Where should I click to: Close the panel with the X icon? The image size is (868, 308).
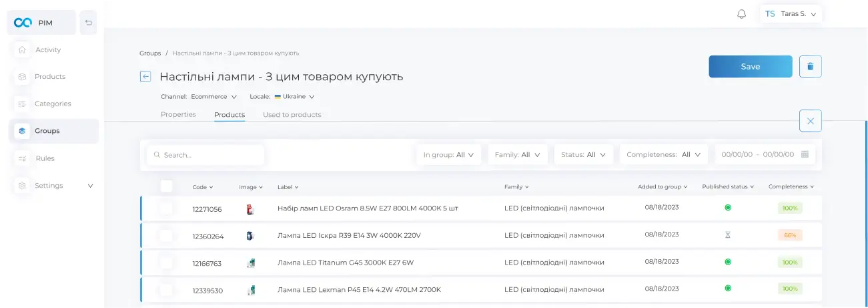[x=810, y=121]
